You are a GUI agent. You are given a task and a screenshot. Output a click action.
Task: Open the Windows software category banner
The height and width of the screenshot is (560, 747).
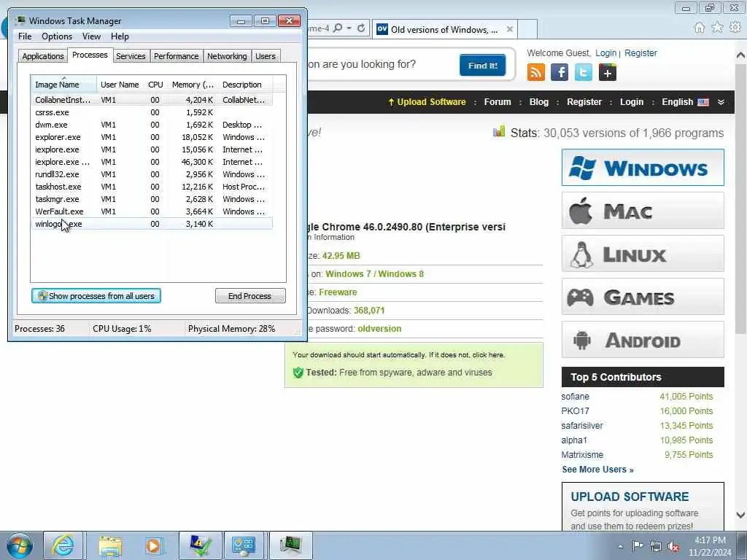(x=643, y=168)
